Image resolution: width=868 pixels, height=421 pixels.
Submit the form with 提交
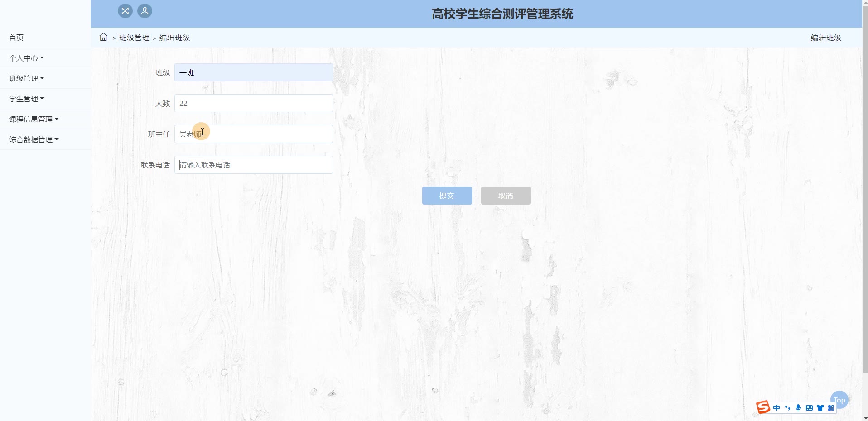pos(447,196)
